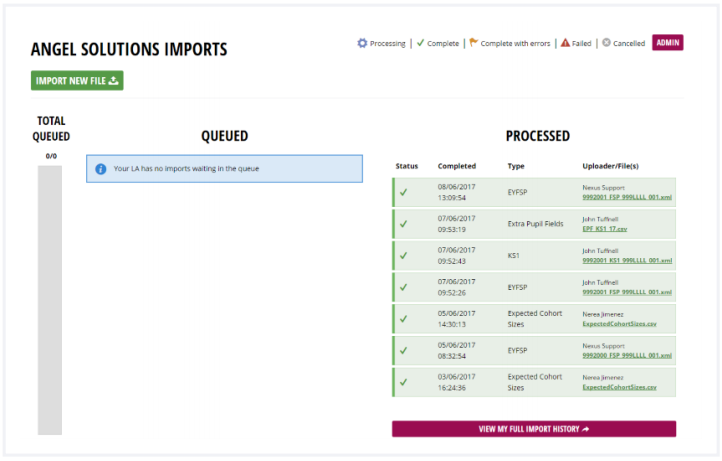
Task: Open file link in 08/06/2017 13:09:54 row
Action: pos(627,197)
